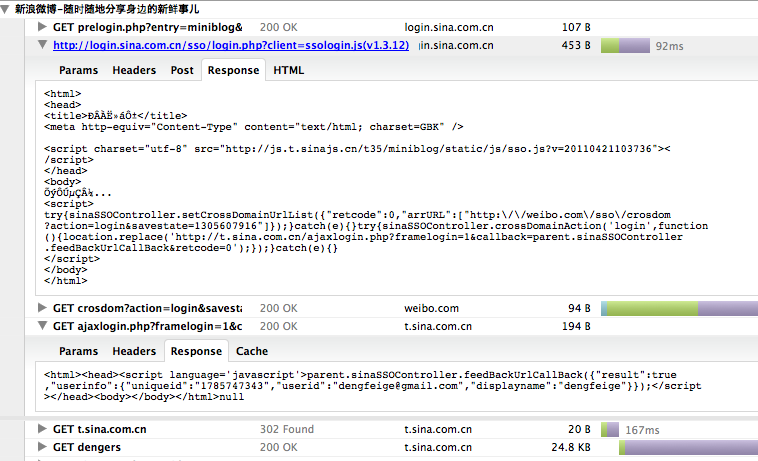758x461 pixels.
Task: Expand the GET dengers request arrow
Action: tap(41, 447)
